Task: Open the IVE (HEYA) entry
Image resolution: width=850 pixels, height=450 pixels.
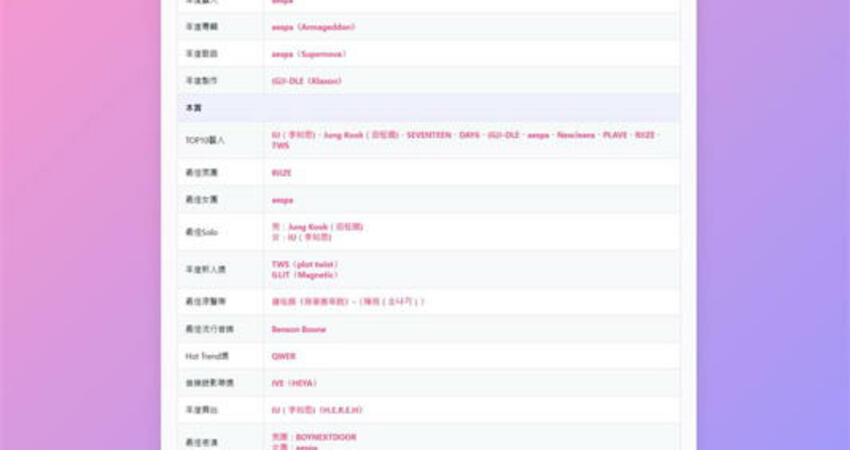Action: tap(294, 383)
